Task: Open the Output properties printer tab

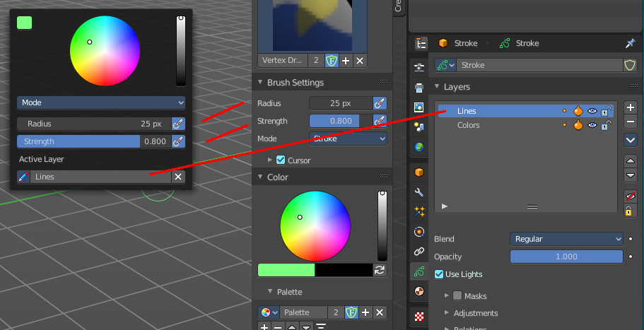Action: [x=419, y=88]
